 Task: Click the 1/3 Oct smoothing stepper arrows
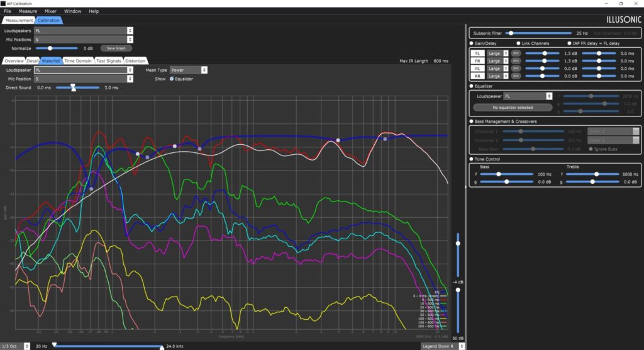pyautogui.click(x=26, y=346)
